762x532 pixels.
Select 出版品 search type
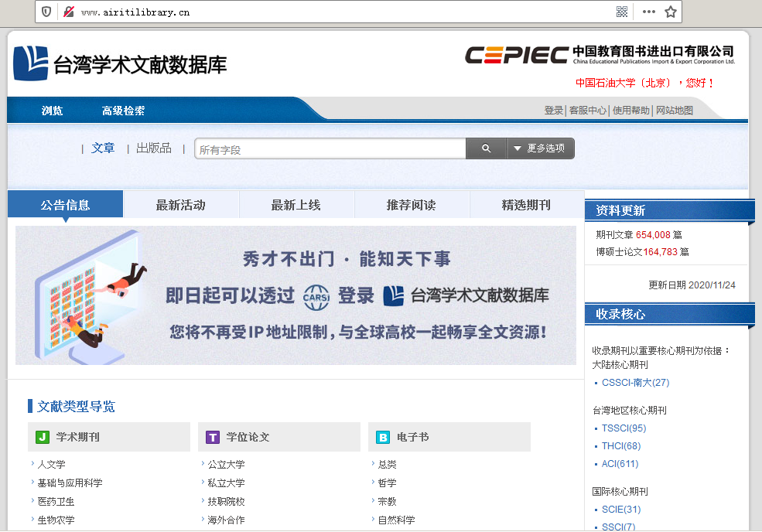click(154, 148)
